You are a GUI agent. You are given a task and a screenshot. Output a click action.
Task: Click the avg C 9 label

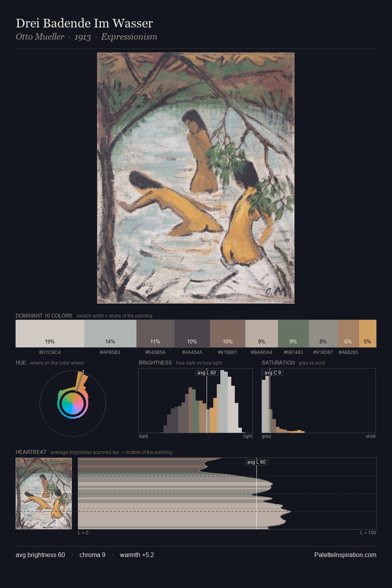point(273,373)
